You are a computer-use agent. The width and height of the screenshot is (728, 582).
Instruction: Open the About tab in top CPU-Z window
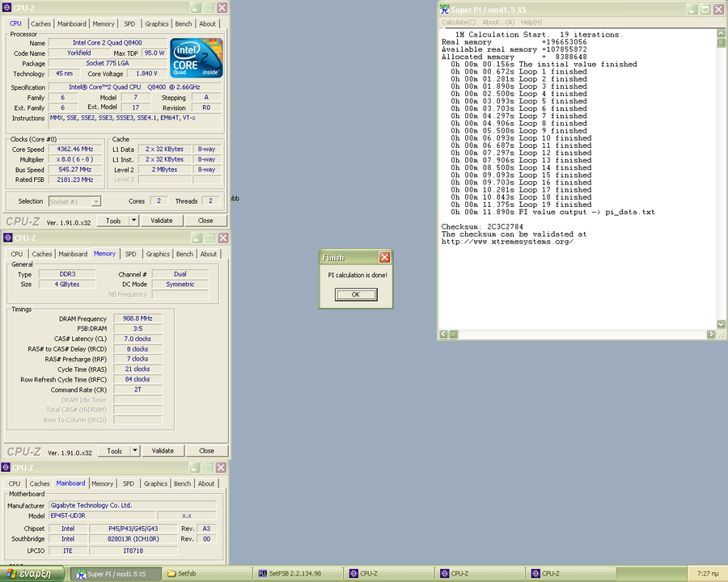(x=208, y=23)
